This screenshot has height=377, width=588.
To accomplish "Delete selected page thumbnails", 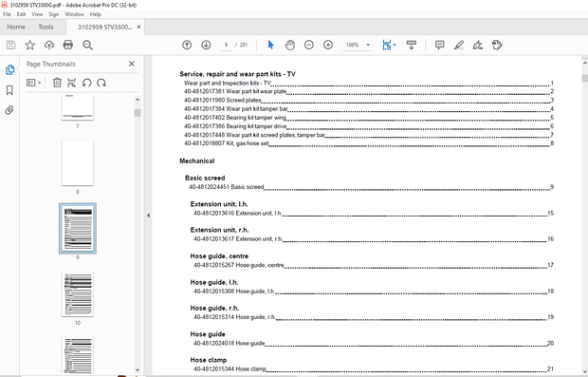I will point(57,83).
